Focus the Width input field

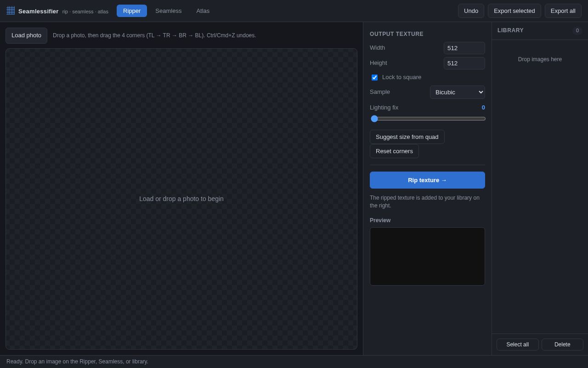[x=464, y=48]
